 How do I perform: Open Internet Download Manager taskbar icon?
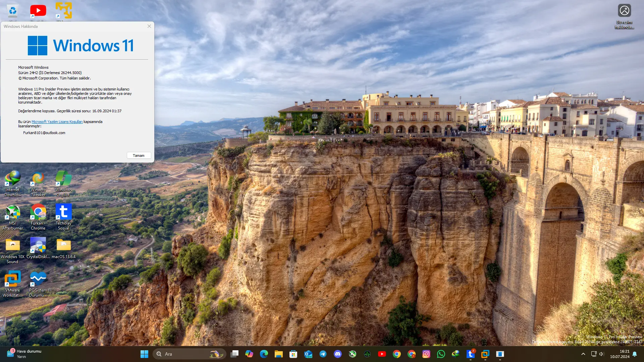pos(456,354)
